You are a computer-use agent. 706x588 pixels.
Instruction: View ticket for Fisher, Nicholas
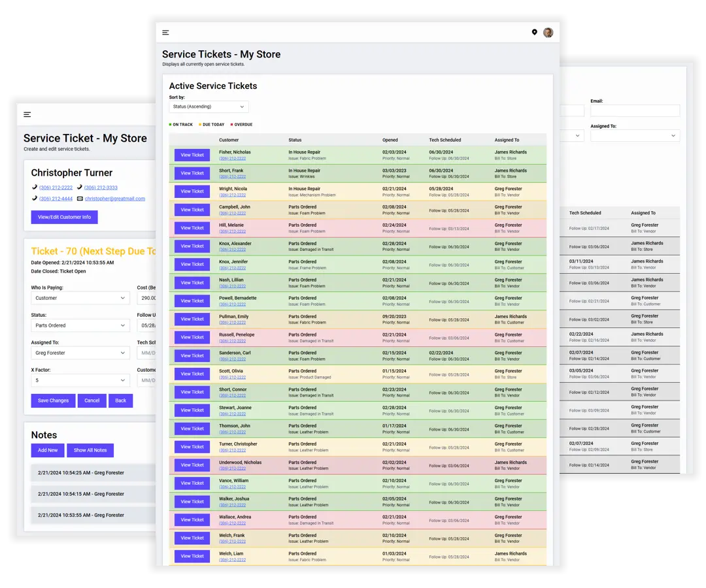tap(192, 155)
